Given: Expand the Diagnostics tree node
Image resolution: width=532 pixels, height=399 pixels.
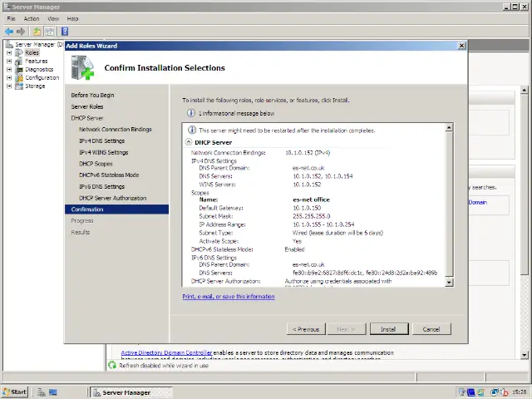Looking at the screenshot, I should [x=9, y=69].
